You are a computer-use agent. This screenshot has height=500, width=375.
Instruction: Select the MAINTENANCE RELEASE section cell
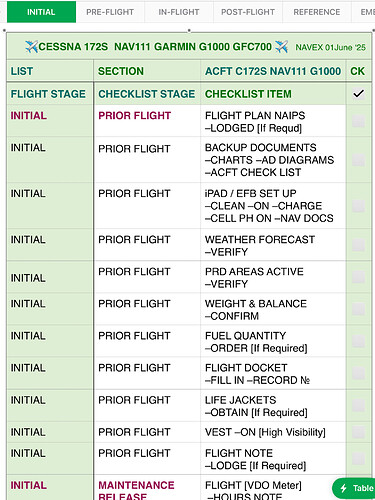click(x=147, y=488)
